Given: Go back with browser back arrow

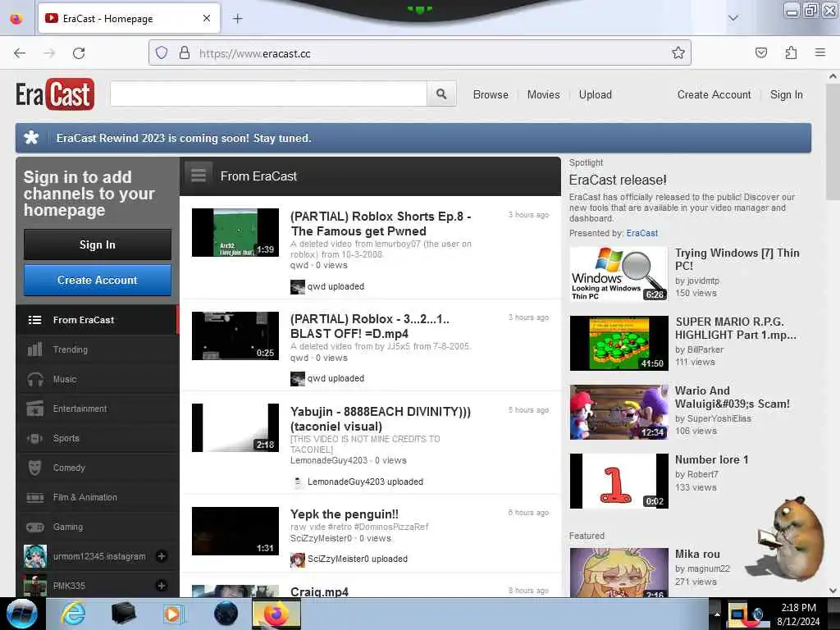Looking at the screenshot, I should [x=20, y=53].
